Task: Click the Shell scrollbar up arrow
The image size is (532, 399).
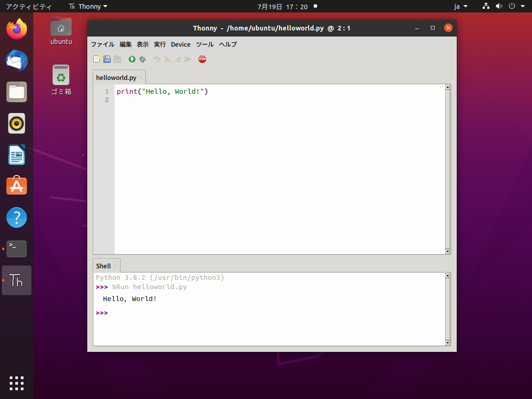Action: (x=447, y=276)
